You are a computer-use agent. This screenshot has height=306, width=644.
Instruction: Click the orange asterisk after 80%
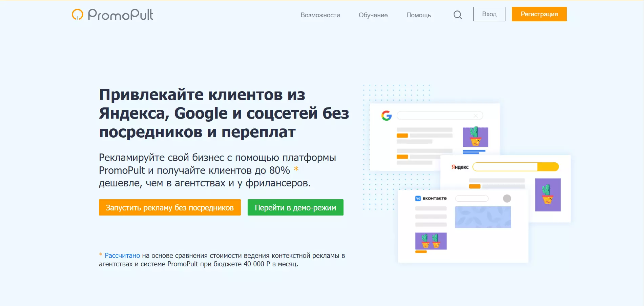(296, 168)
